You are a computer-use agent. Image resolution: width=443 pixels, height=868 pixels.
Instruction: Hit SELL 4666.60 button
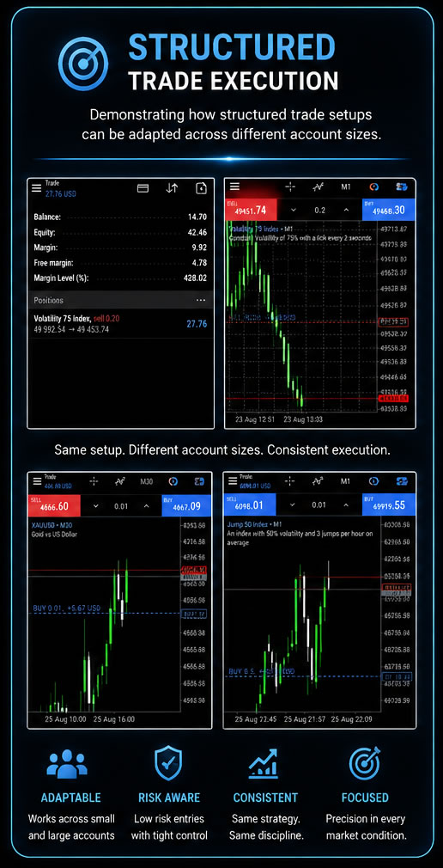54,505
